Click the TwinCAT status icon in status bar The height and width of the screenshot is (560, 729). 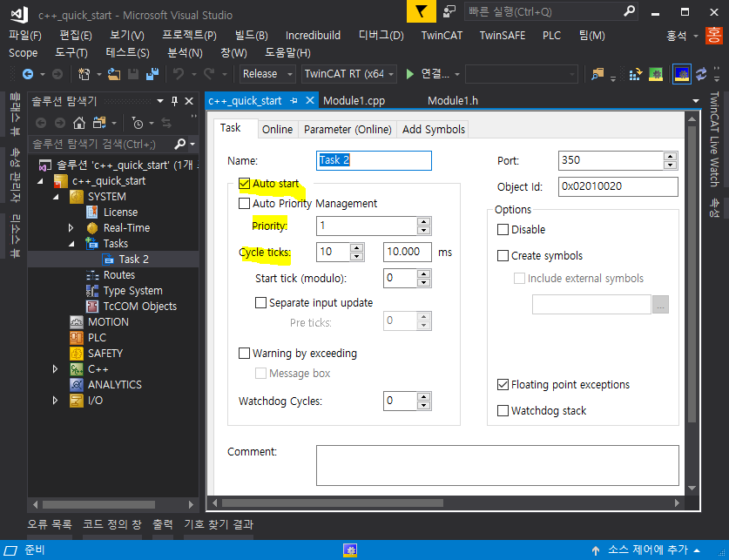[350, 550]
